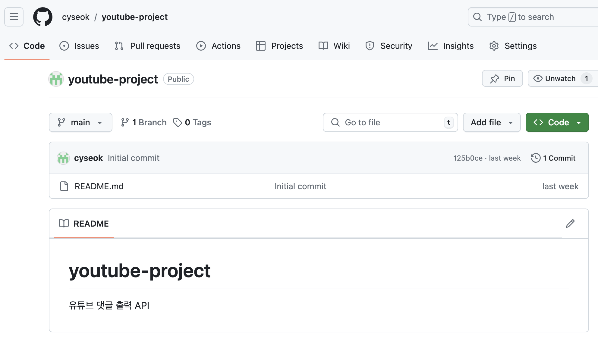The image size is (598, 364).
Task: Click the magnifier icon in Go to file
Action: 335,122
